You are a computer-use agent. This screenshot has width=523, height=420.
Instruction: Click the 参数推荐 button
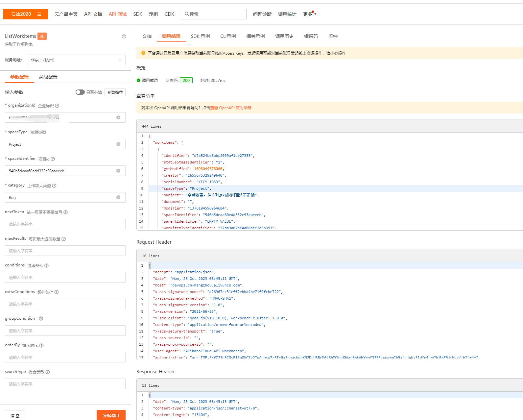tap(115, 92)
